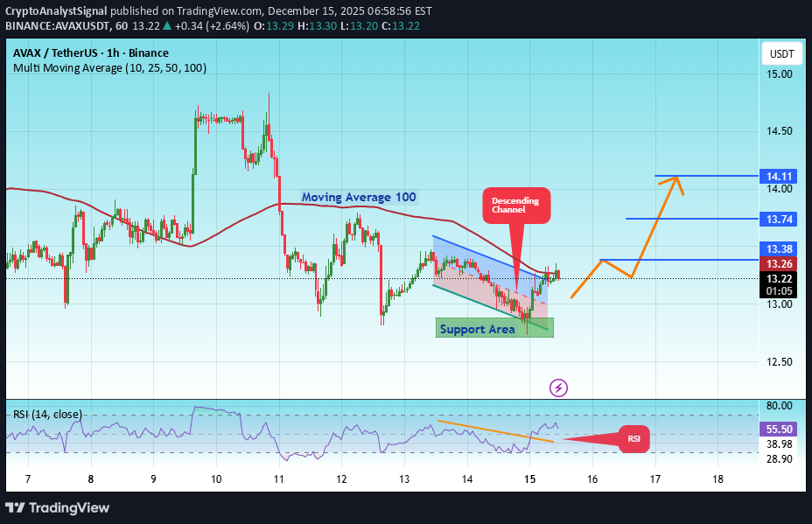Click the Moving Average 100 line label

(359, 197)
